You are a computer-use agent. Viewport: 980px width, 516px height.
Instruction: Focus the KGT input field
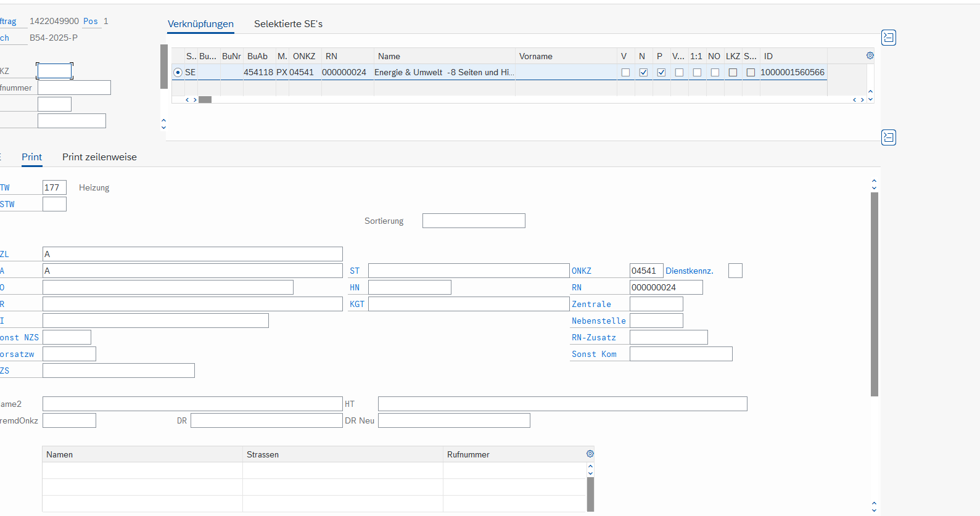point(469,304)
